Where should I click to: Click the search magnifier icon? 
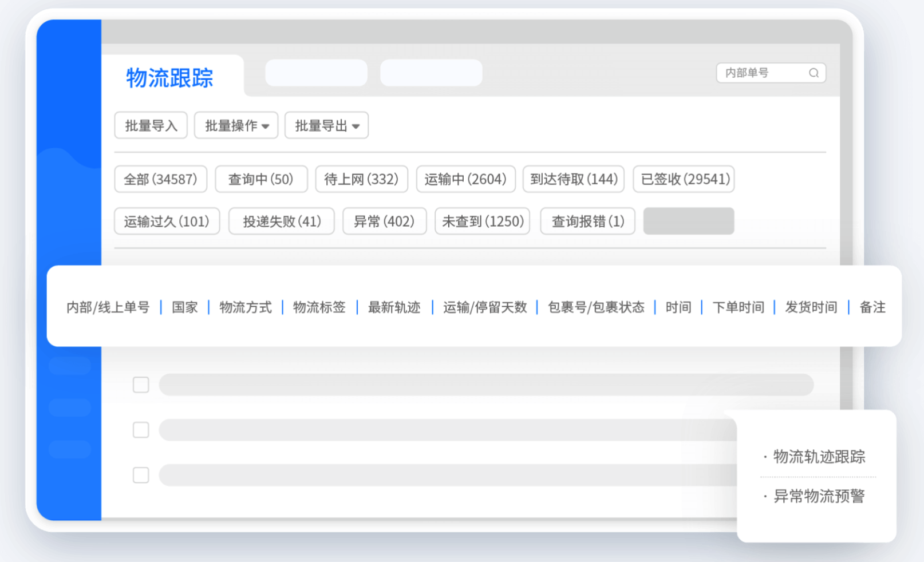pos(814,73)
